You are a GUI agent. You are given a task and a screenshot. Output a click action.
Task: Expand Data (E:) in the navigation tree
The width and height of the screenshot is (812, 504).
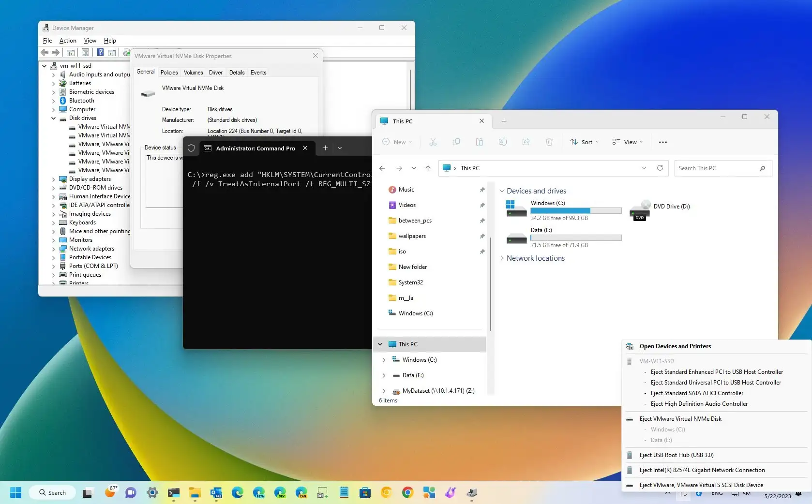pyautogui.click(x=384, y=375)
